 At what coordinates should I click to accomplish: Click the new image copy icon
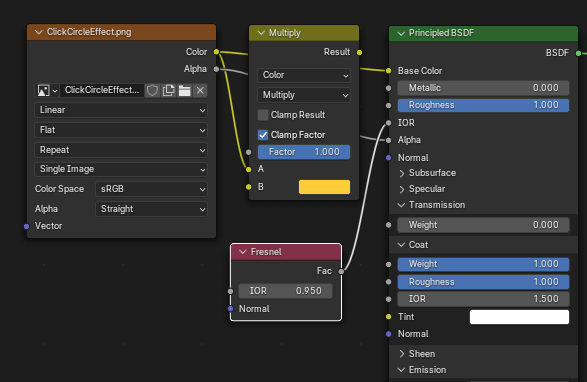pos(168,90)
